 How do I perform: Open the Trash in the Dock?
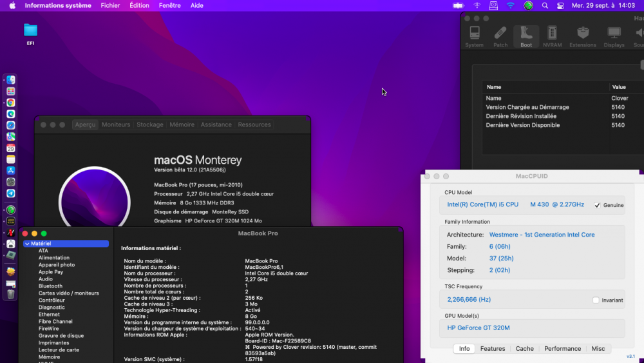coord(11,294)
